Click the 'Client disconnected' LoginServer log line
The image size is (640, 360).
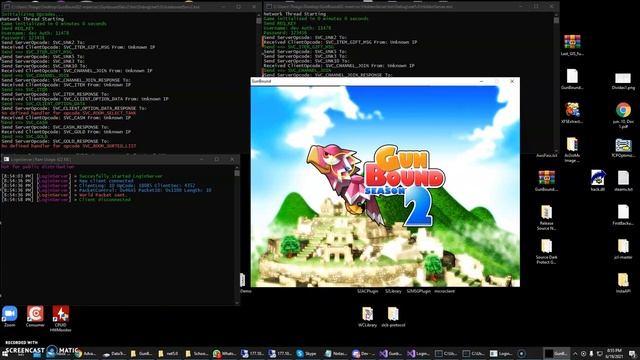(x=105, y=200)
